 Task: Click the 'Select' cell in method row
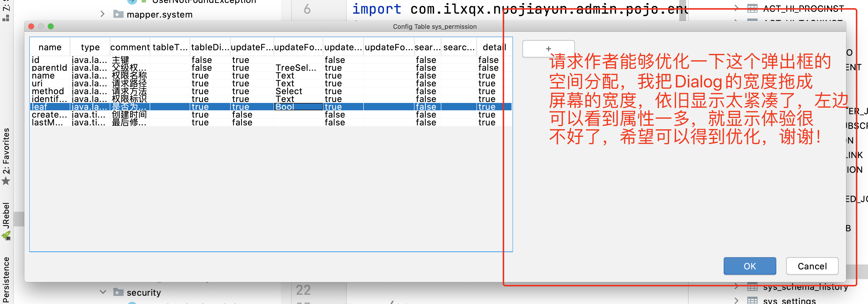point(298,91)
